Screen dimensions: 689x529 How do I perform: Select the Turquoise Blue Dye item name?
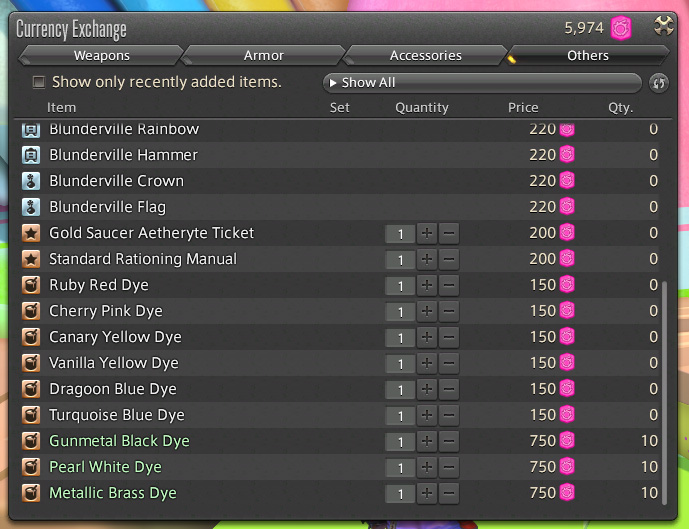point(117,415)
